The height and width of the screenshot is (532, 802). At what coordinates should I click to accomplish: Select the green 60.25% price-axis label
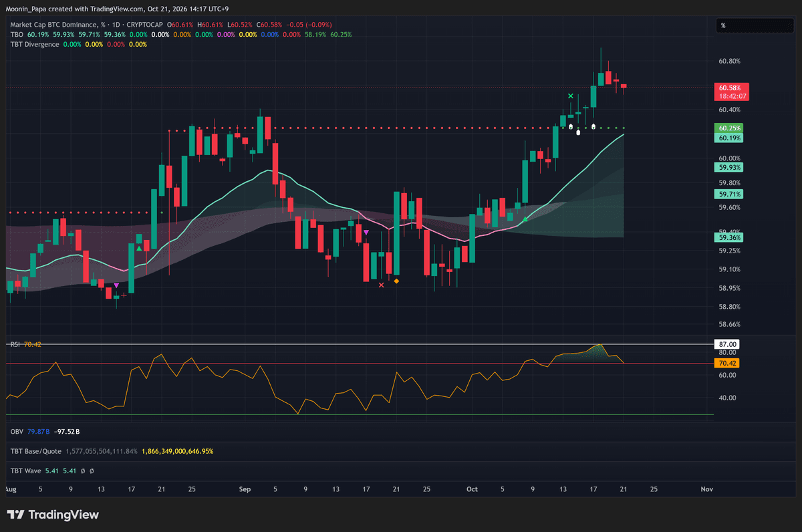728,128
